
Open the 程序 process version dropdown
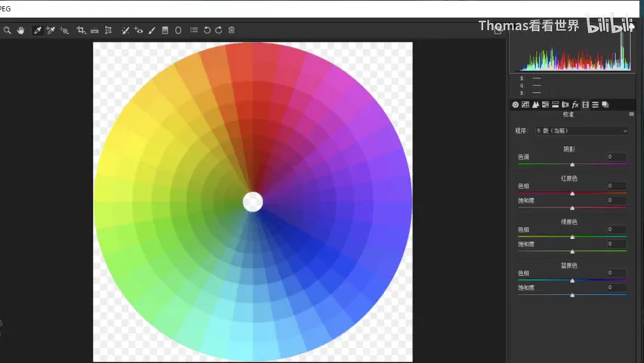click(x=582, y=131)
